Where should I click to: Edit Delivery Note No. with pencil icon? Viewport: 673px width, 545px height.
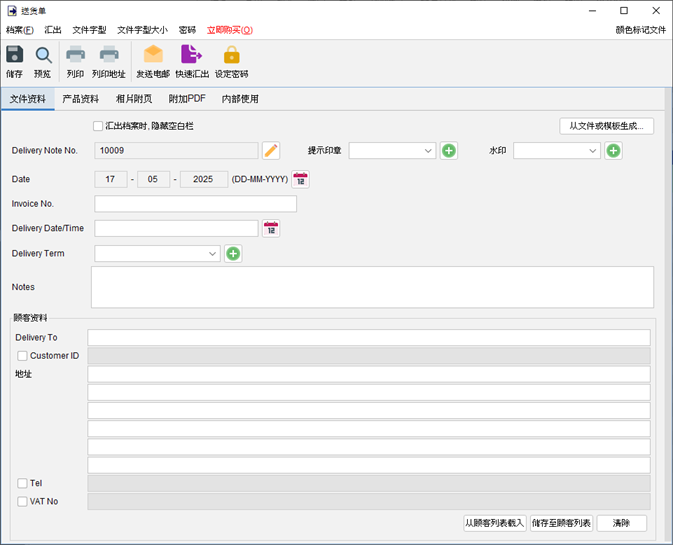pos(271,151)
